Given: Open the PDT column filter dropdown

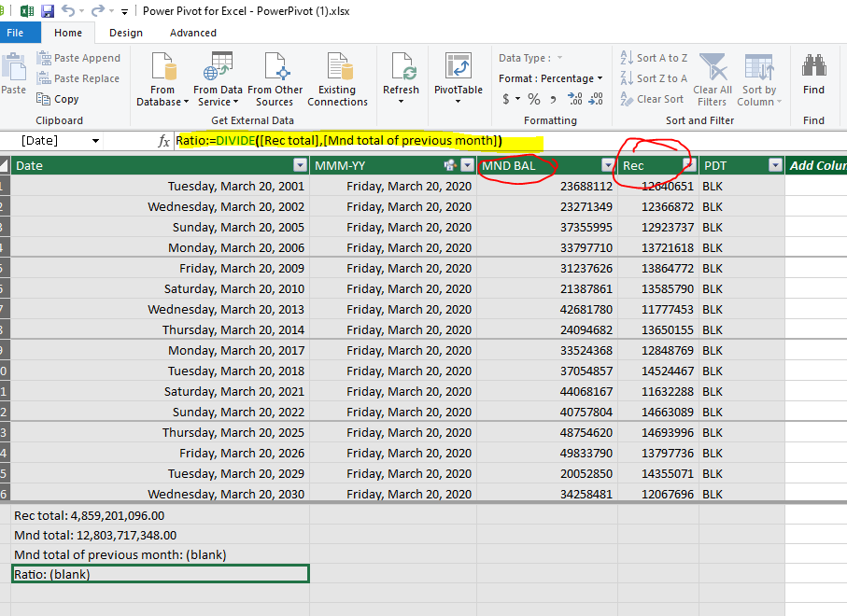Looking at the screenshot, I should coord(776,165).
